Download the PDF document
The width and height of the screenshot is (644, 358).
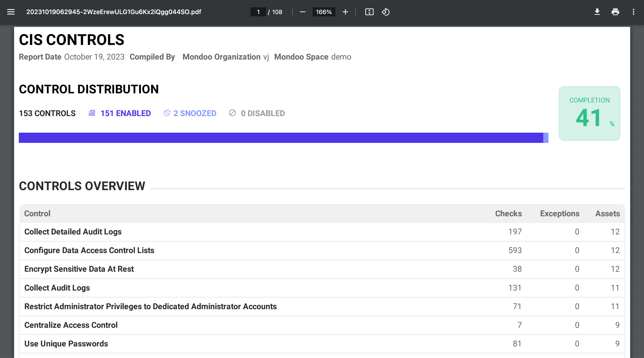coord(597,12)
